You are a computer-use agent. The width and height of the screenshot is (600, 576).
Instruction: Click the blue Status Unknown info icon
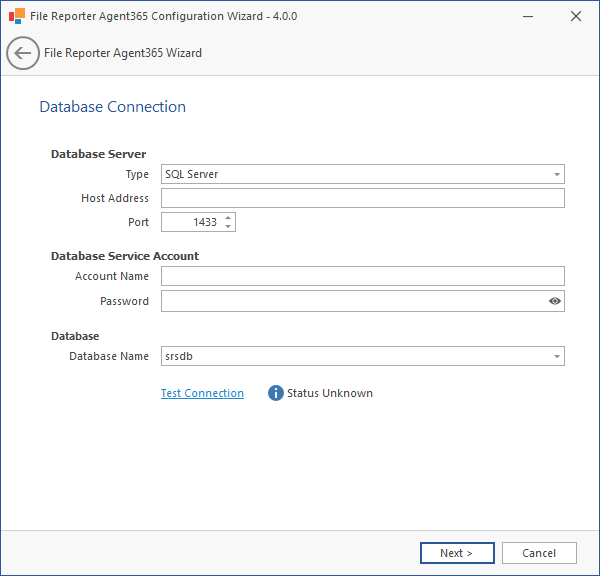(x=276, y=393)
